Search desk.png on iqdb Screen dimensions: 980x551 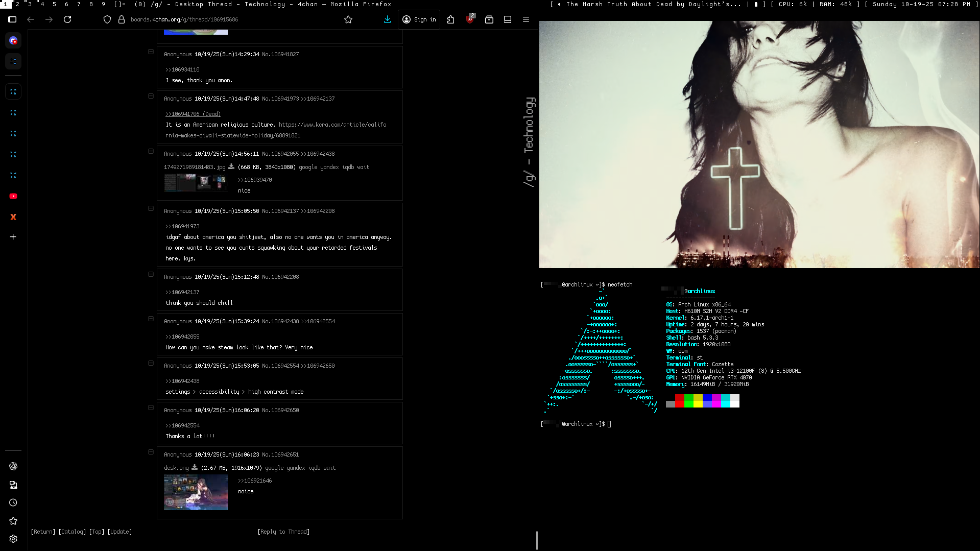point(314,468)
